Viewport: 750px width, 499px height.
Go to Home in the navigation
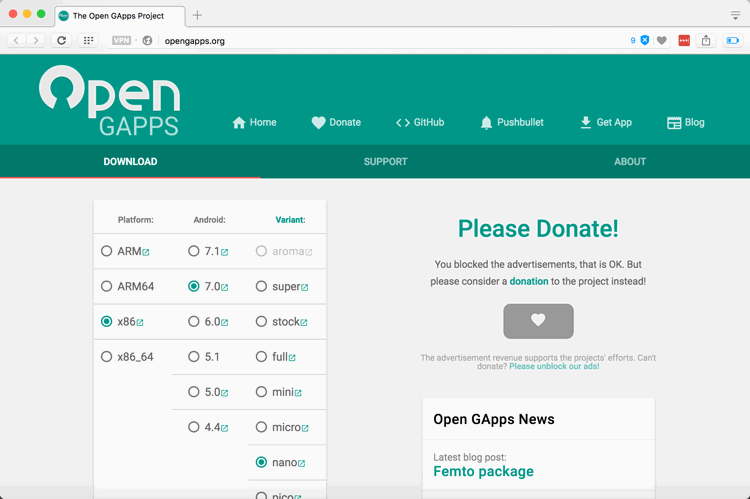pos(254,122)
